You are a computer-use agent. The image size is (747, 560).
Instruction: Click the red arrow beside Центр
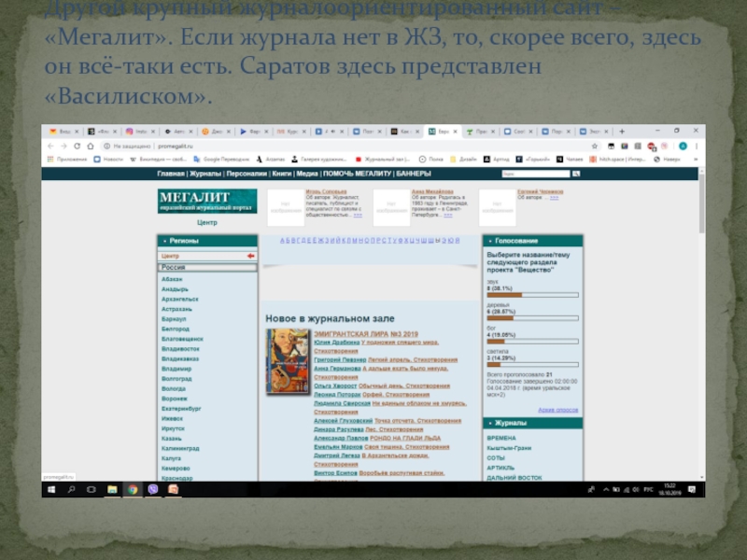click(250, 256)
